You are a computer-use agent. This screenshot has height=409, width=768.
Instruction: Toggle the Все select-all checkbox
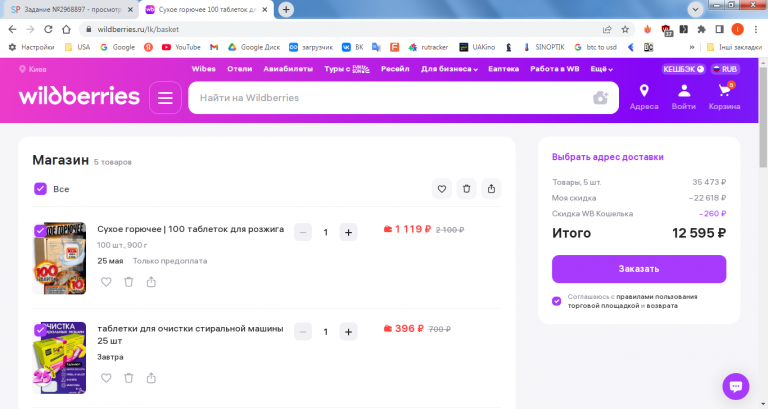pos(40,189)
